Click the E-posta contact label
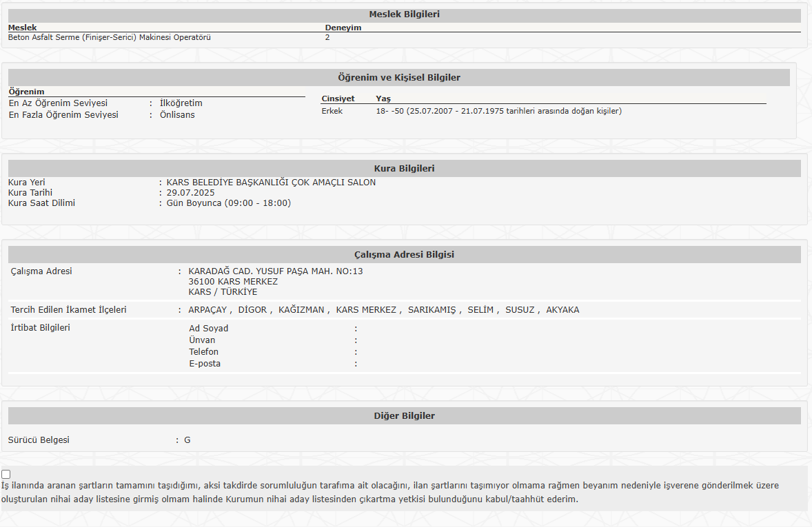The height and width of the screenshot is (527, 812). pyautogui.click(x=205, y=364)
